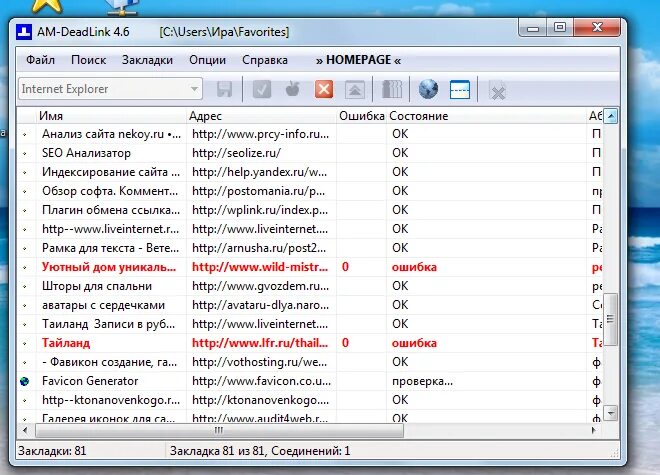
Task: Select the Обзор софта bookmark row
Action: click(310, 191)
